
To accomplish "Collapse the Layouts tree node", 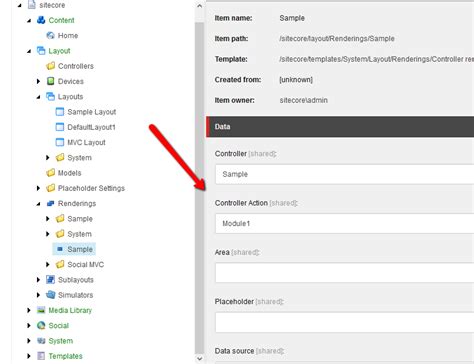I will coord(38,97).
